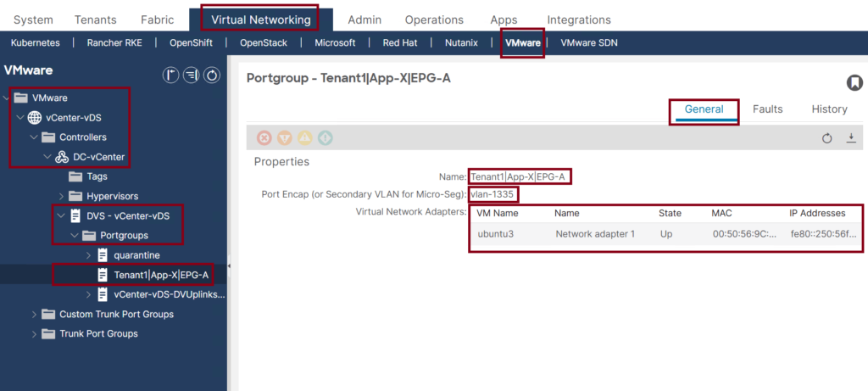Open the Red Hat submenu
Image resolution: width=868 pixels, height=391 pixels.
tap(400, 42)
